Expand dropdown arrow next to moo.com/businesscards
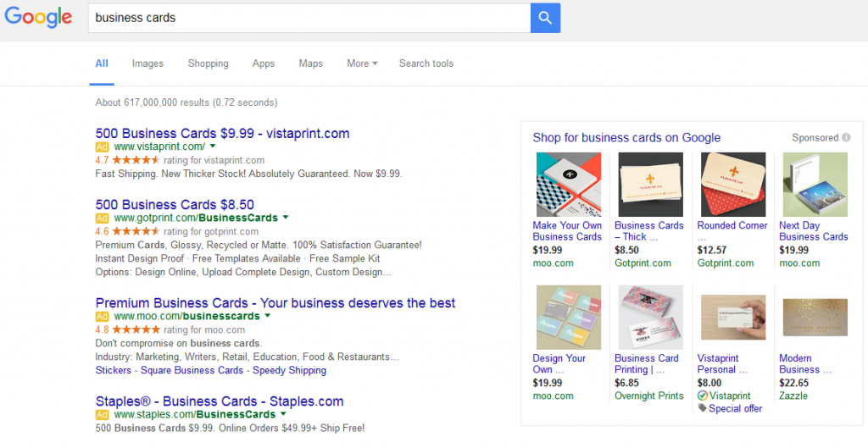868x448 pixels. click(267, 317)
